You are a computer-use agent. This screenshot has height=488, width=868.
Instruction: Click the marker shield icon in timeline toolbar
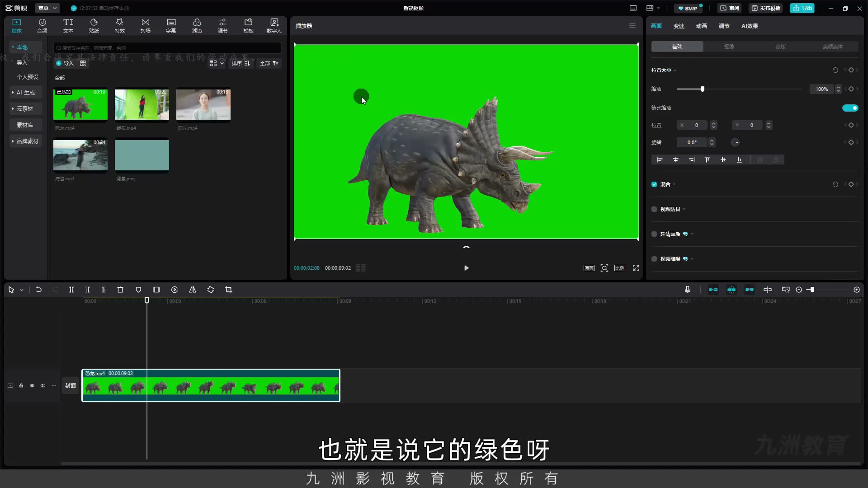coord(138,290)
